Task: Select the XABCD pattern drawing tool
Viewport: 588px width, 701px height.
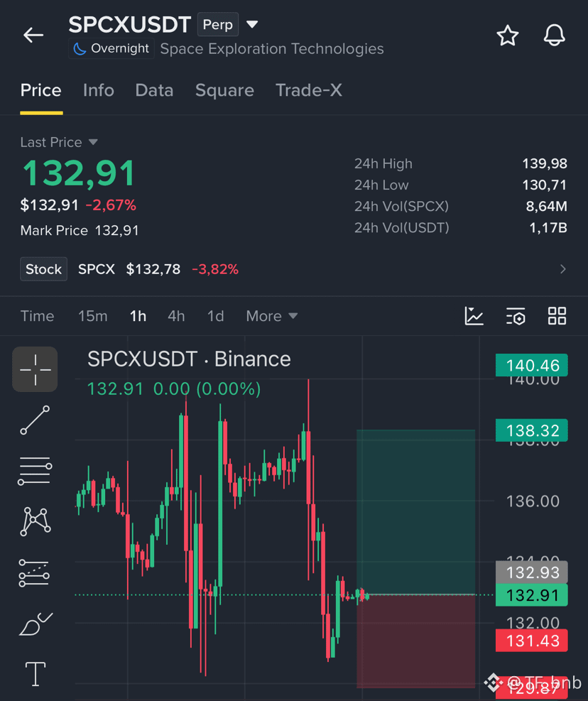Action: 36,521
